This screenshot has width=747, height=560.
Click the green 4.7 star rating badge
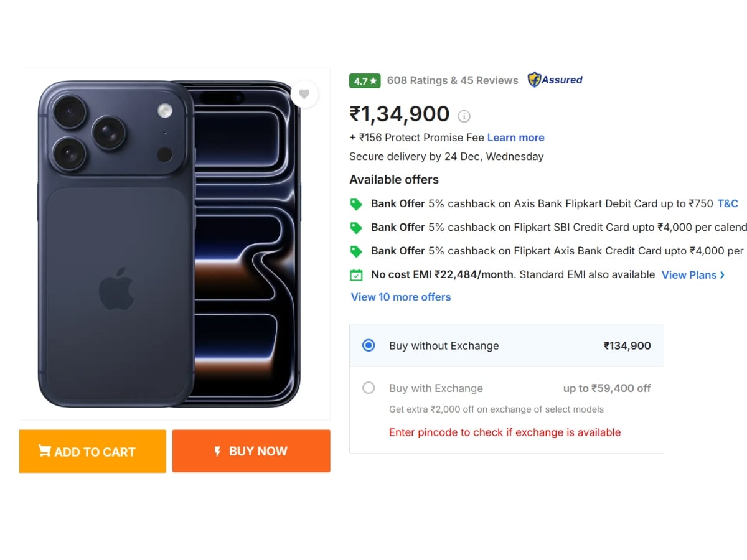click(x=365, y=81)
